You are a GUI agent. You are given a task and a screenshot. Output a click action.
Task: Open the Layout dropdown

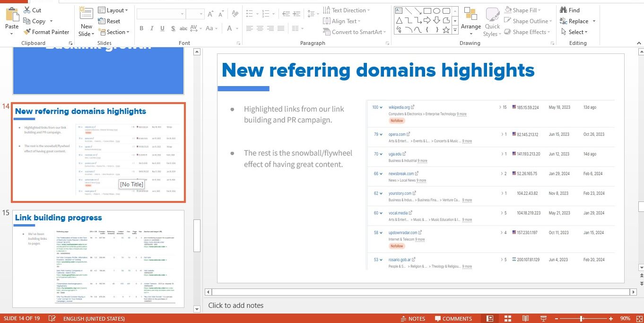113,10
